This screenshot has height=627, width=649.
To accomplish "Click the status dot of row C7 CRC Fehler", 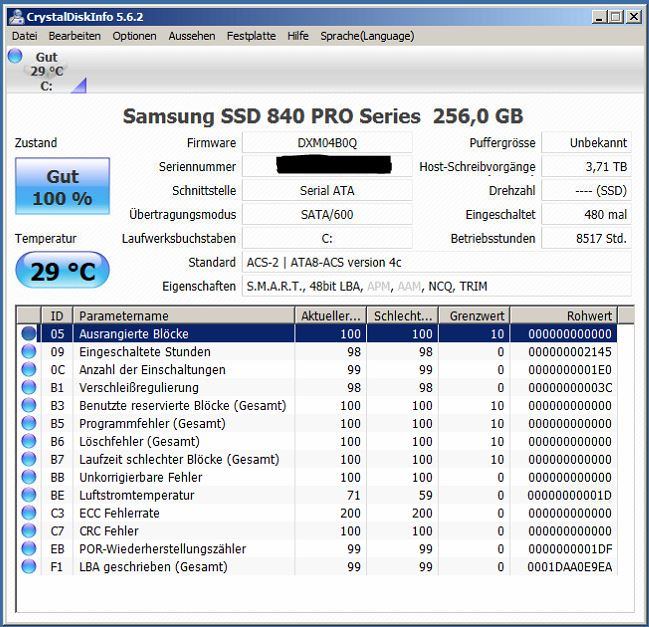I will point(29,531).
